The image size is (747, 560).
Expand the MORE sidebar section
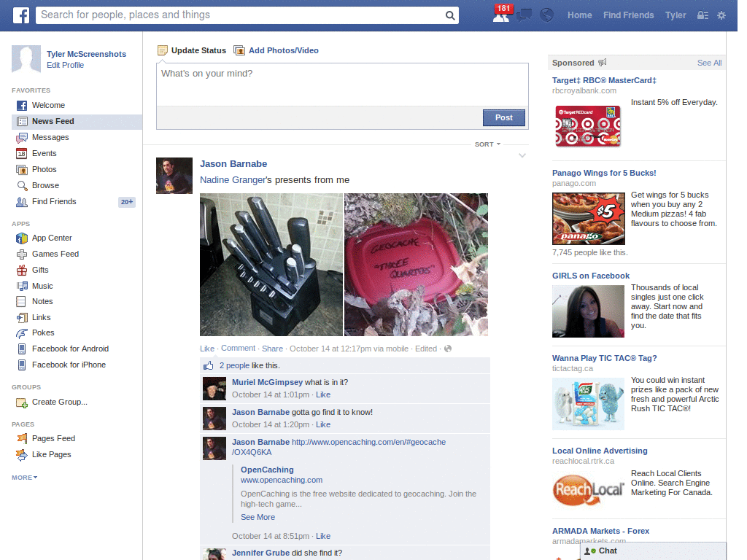pos(24,478)
